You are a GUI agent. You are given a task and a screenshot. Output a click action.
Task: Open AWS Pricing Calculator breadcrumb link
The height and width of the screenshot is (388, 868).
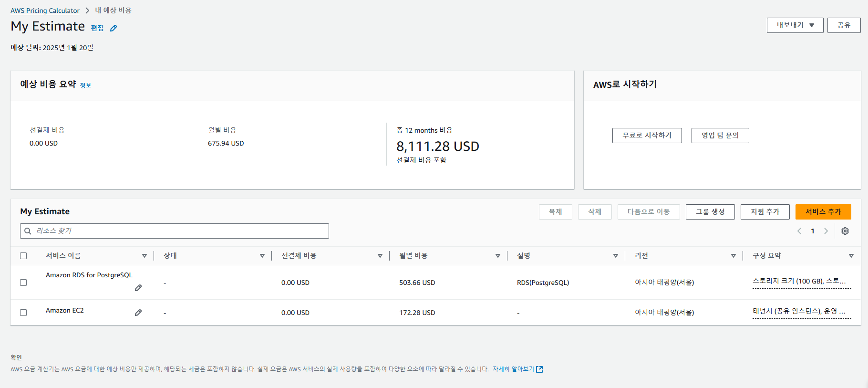click(45, 10)
